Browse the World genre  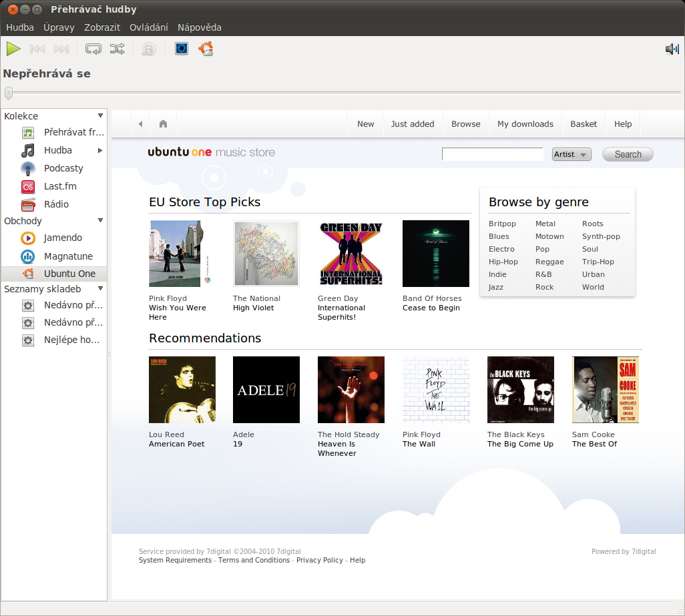[593, 287]
